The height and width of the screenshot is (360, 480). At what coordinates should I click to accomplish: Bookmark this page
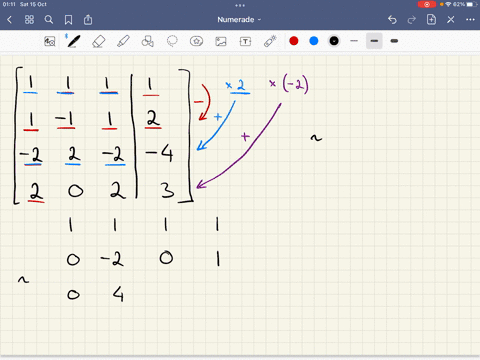[x=68, y=20]
